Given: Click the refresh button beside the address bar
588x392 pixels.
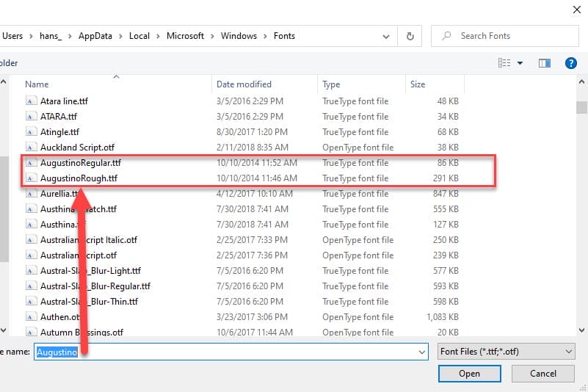Looking at the screenshot, I should 410,35.
